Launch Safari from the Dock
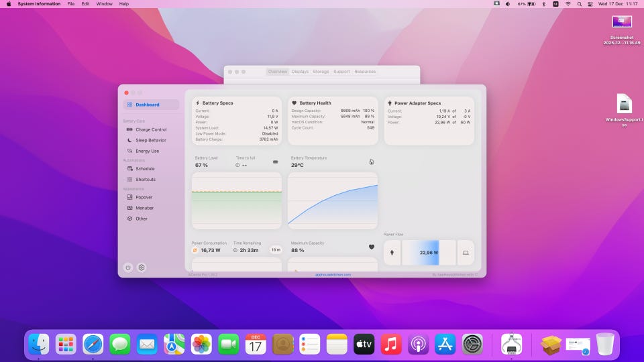Screen dimensions: 644x362 click(x=93, y=345)
